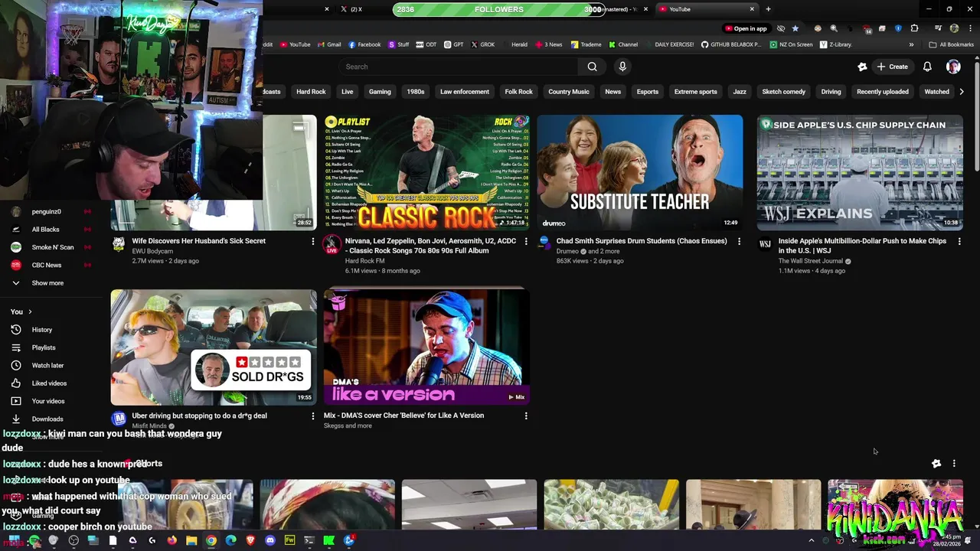Open YouTube notifications bell
Viewport: 980px width, 551px height.
927,67
